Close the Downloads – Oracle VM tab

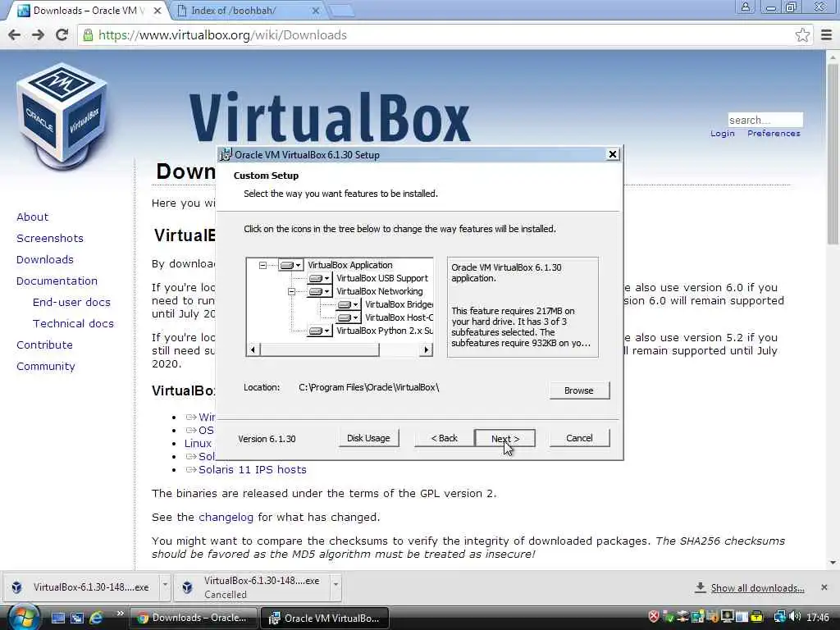157,10
